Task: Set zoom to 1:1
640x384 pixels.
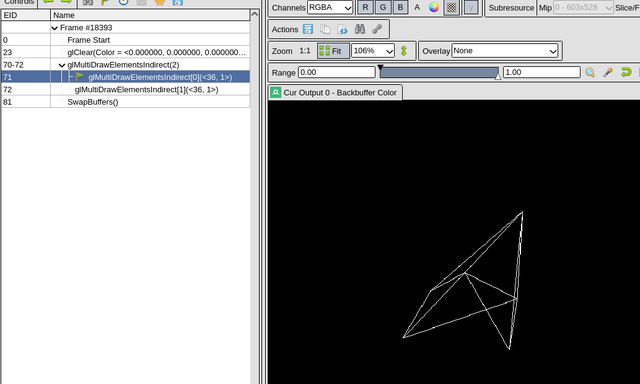Action: (x=305, y=51)
